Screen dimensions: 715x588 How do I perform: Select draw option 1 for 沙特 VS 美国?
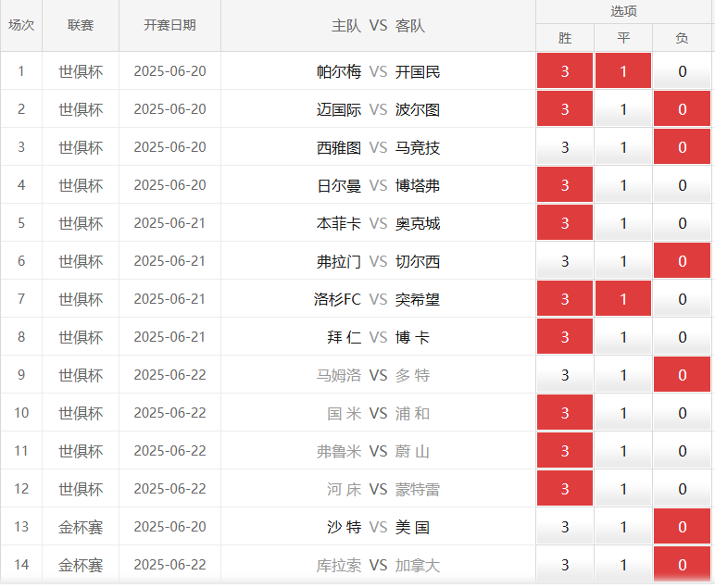pos(623,527)
